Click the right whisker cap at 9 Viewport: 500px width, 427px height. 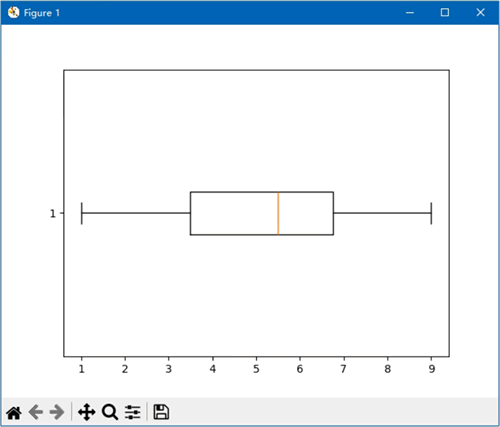[x=431, y=213]
